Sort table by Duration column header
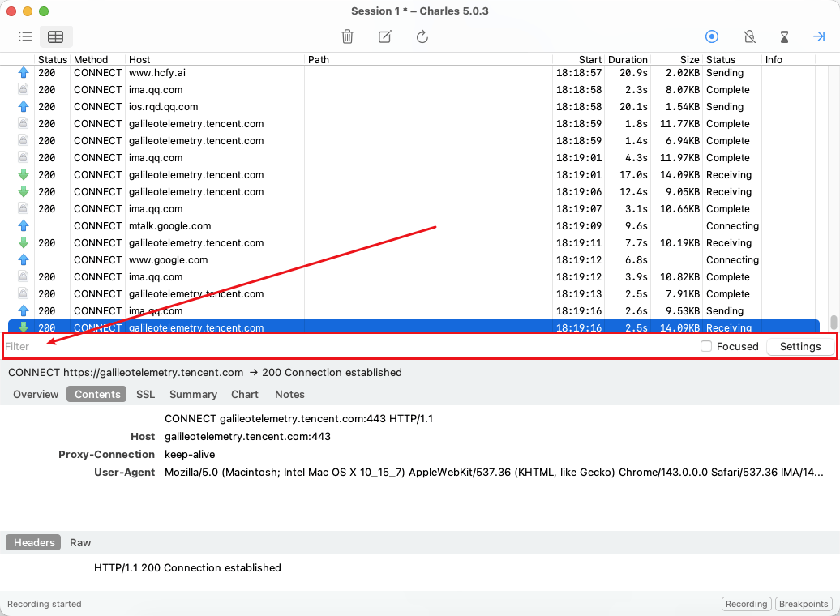 point(628,59)
